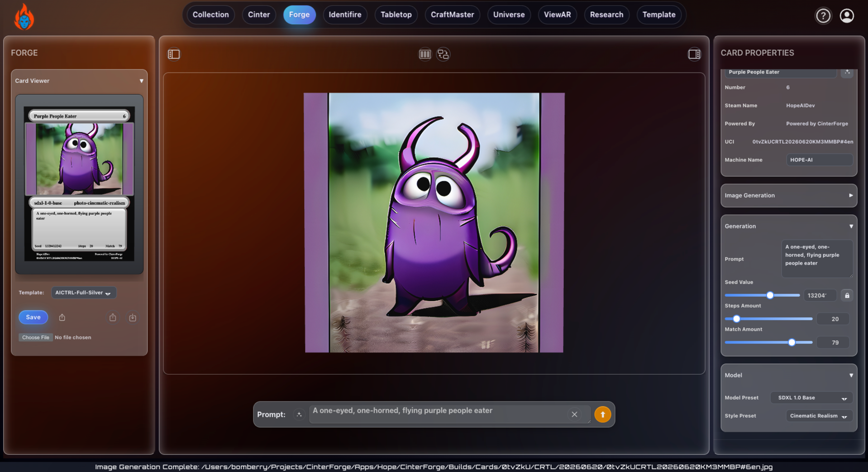Open the Template AICTRL-Full-Silver dropdown

[x=84, y=293]
